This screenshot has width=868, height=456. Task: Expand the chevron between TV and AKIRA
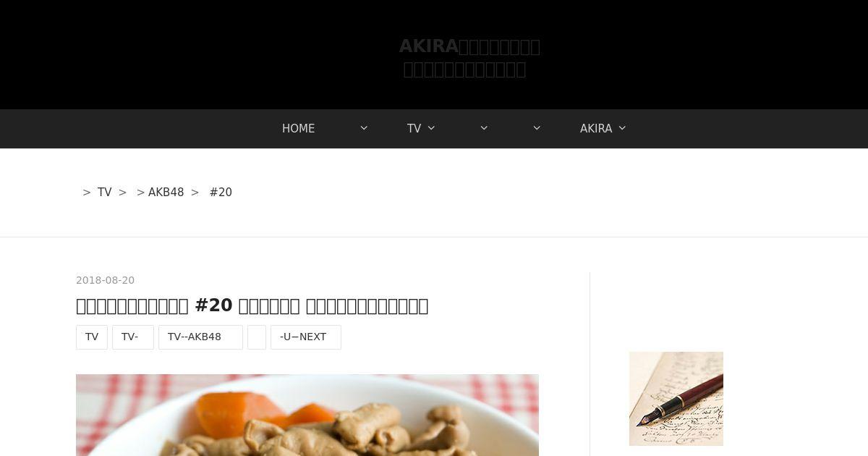pyautogui.click(x=484, y=128)
